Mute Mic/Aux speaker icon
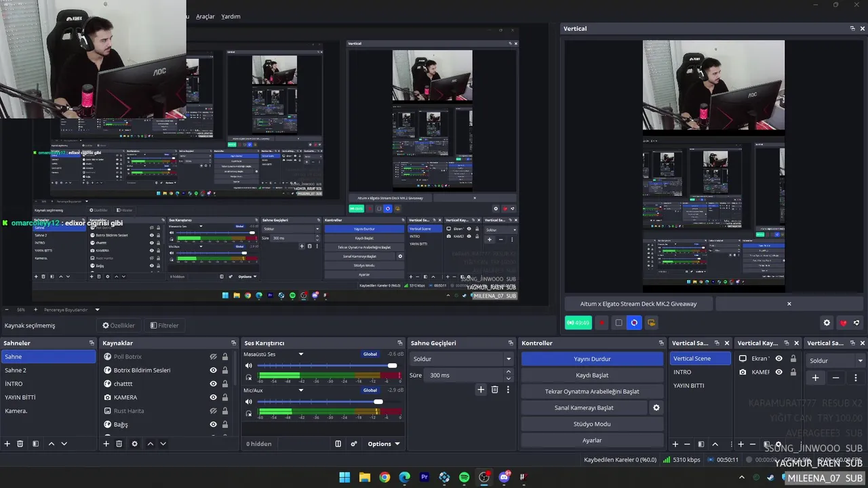This screenshot has width=868, height=488. [249, 402]
